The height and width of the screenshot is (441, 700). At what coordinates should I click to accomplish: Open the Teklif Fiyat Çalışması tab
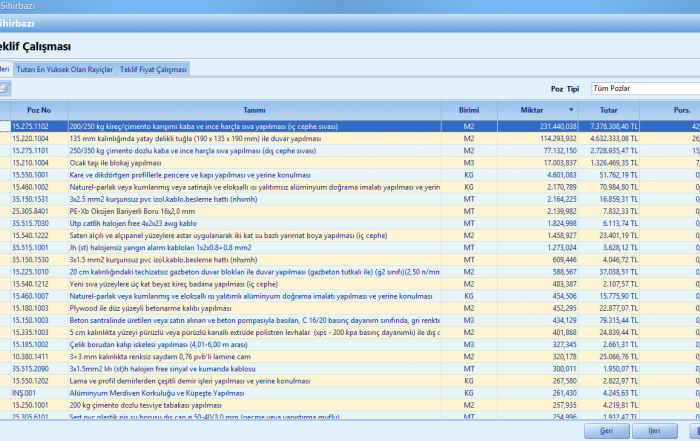[153, 69]
